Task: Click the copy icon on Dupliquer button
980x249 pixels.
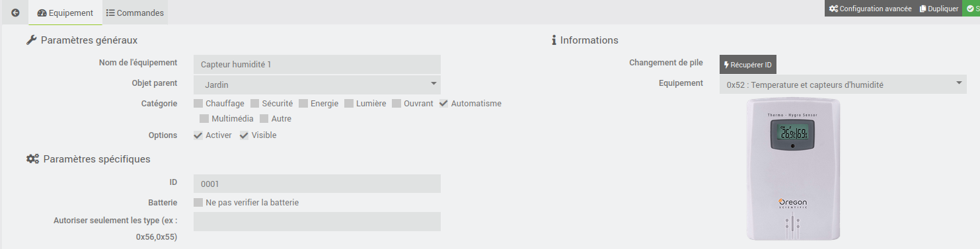Action: click(923, 9)
